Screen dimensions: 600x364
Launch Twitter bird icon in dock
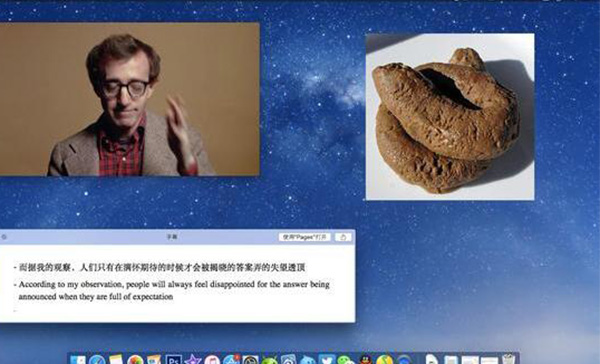[327, 360]
